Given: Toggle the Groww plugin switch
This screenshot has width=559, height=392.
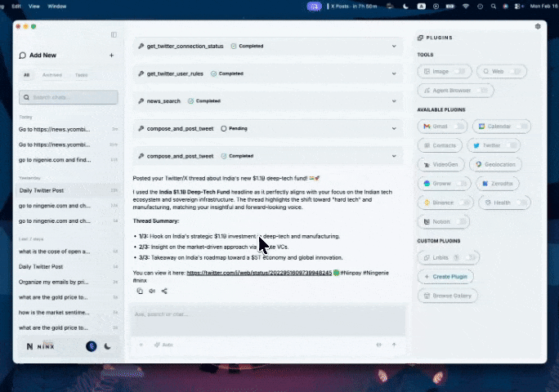Looking at the screenshot, I should (x=463, y=183).
